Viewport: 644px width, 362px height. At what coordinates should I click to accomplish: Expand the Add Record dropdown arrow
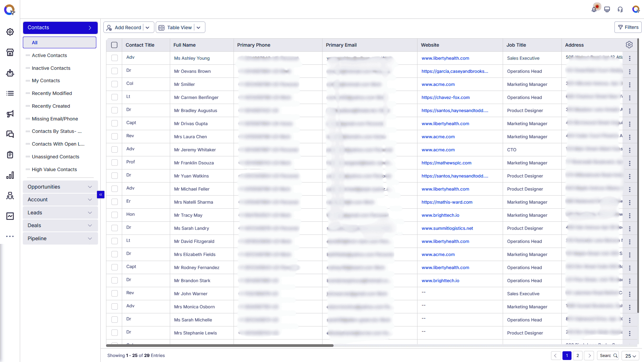coord(148,27)
